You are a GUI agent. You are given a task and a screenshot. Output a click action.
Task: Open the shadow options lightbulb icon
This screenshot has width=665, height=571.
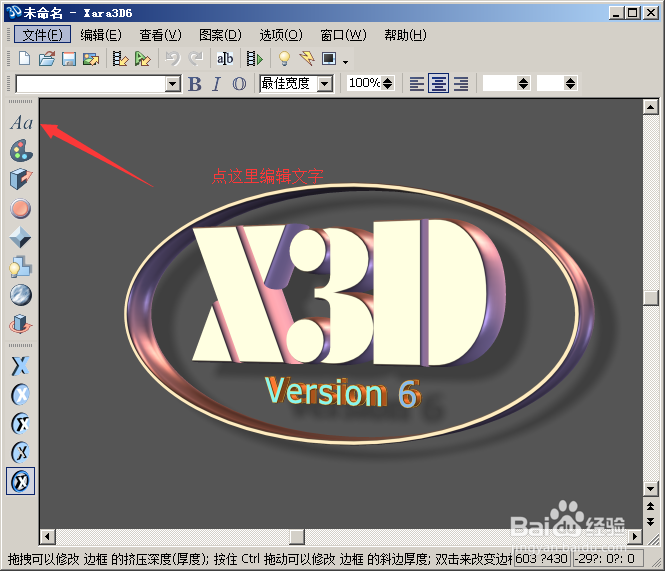(x=20, y=266)
